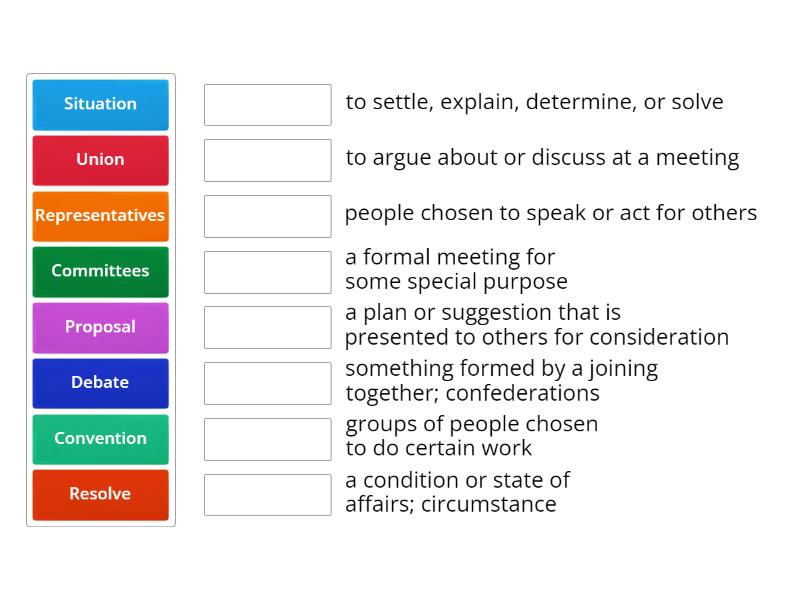The height and width of the screenshot is (600, 800).
Task: Select empty box beside 'a condition or state'
Action: point(267,495)
